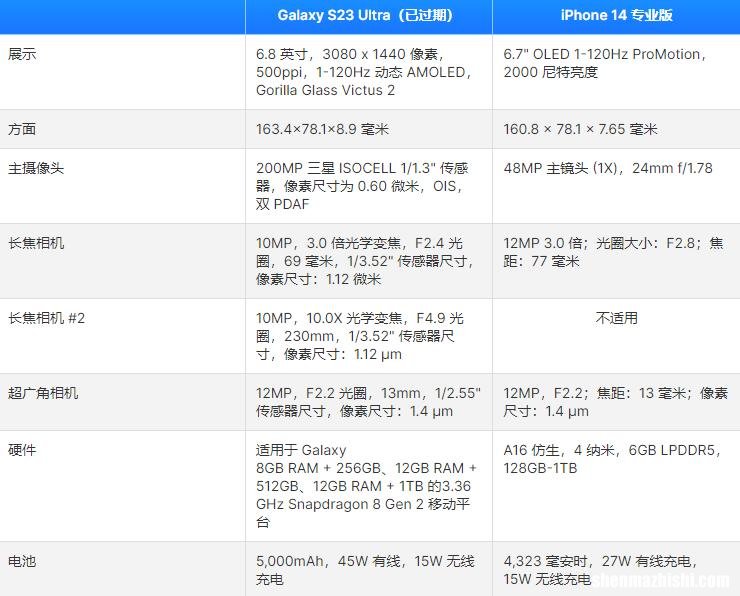Click the 163.4×78.1×8.9 毫米 dimensions cell
The width and height of the screenshot is (740, 596).
pyautogui.click(x=369, y=129)
